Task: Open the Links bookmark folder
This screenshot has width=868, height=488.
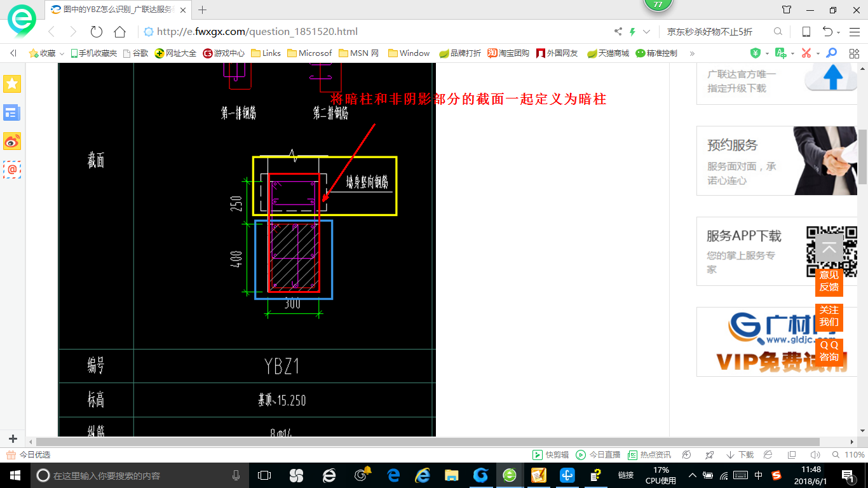Action: 266,53
